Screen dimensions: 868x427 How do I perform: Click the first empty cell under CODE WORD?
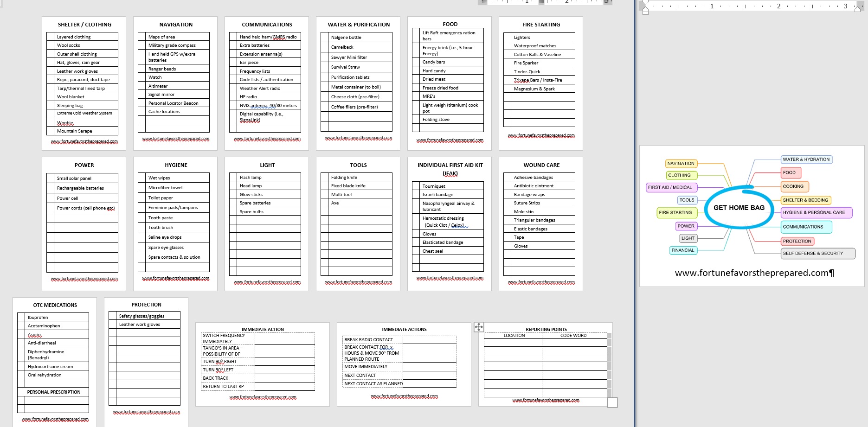click(x=574, y=343)
